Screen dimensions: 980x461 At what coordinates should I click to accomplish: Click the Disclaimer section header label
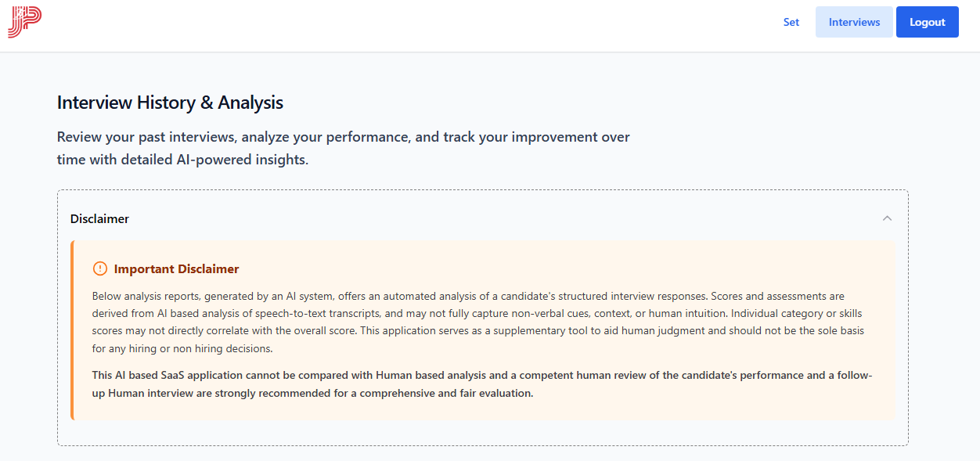click(99, 219)
